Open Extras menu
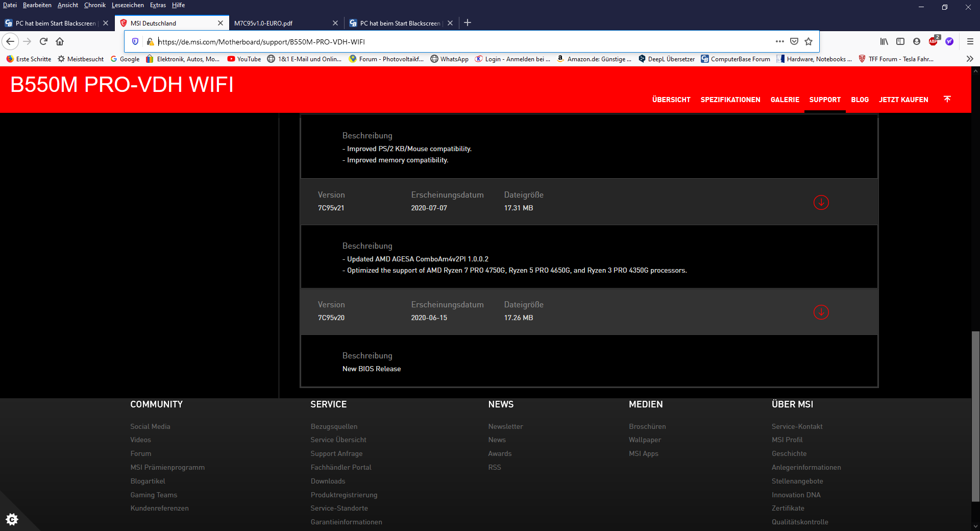Viewport: 980px width, 531px height. (x=158, y=5)
